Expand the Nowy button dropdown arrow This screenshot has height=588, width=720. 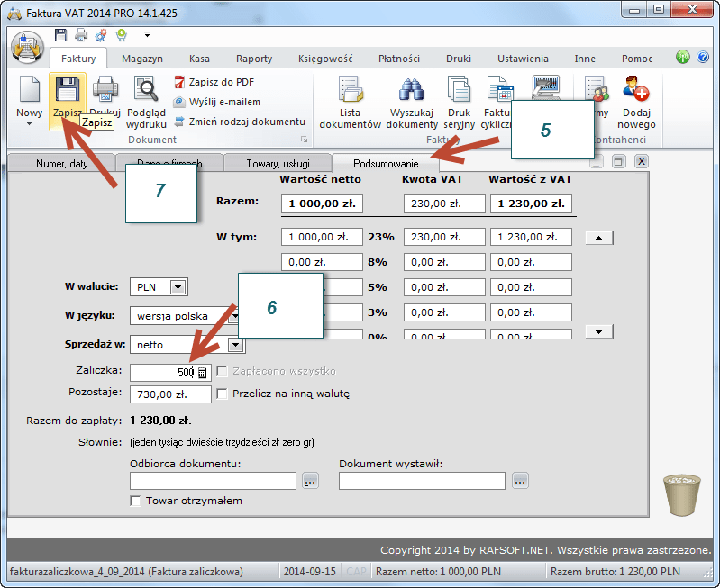tap(30, 124)
